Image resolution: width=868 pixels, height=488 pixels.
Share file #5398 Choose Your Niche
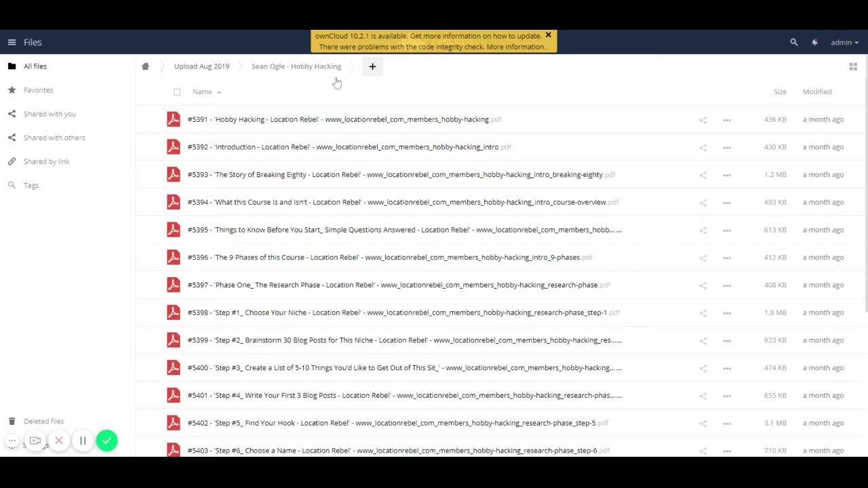tap(703, 313)
